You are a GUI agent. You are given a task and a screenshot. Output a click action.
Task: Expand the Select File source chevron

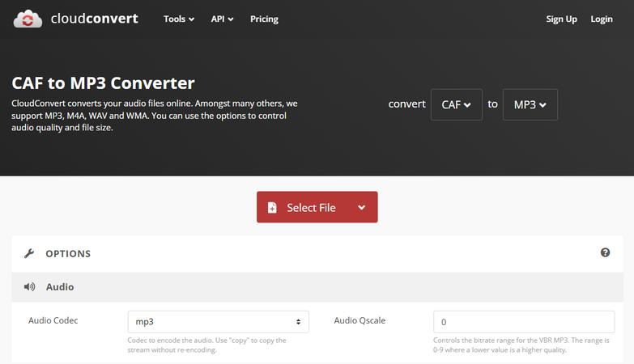click(361, 208)
